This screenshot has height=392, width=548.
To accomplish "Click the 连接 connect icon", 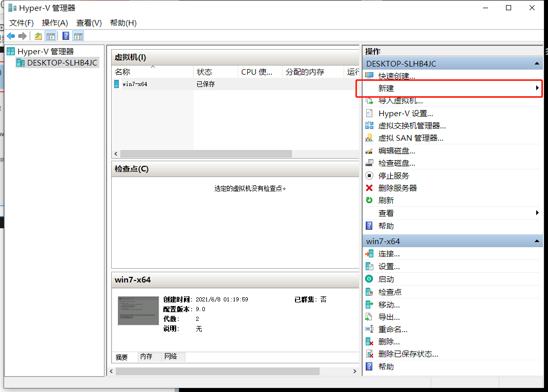I will click(x=369, y=254).
